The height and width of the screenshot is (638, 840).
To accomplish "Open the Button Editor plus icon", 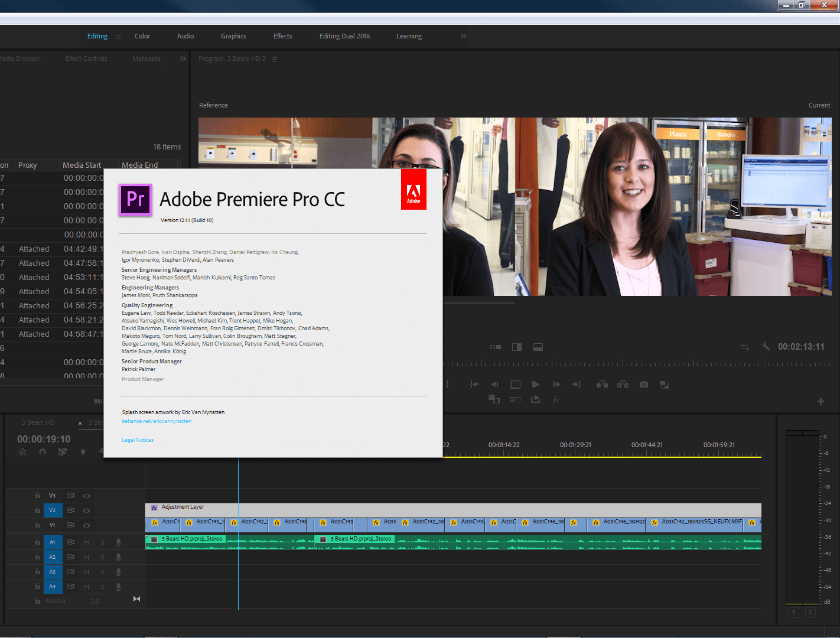I will pos(821,402).
